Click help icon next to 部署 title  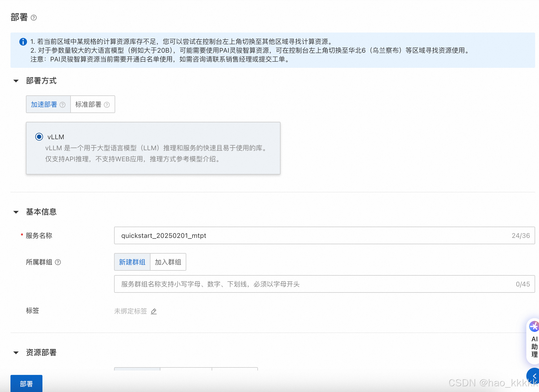pyautogui.click(x=34, y=18)
